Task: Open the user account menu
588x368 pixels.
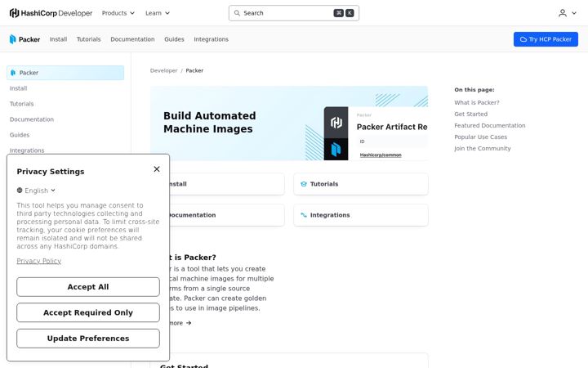Action: 568,13
